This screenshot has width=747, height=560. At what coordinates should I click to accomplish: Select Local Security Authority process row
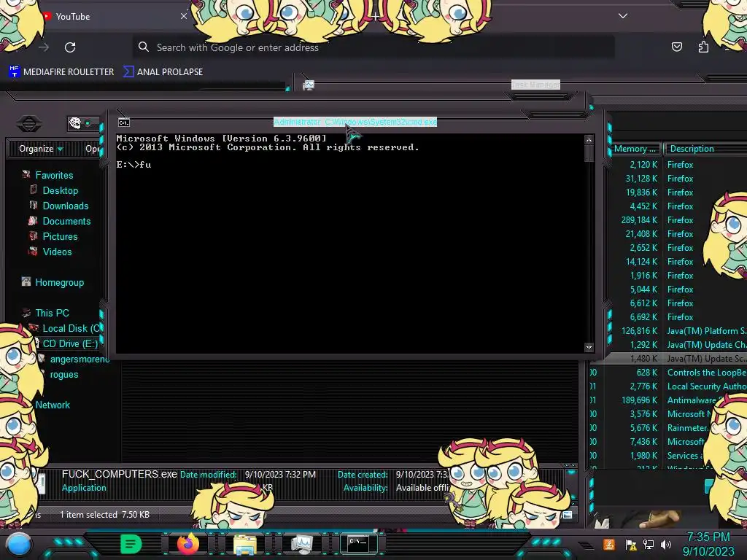[668, 386]
